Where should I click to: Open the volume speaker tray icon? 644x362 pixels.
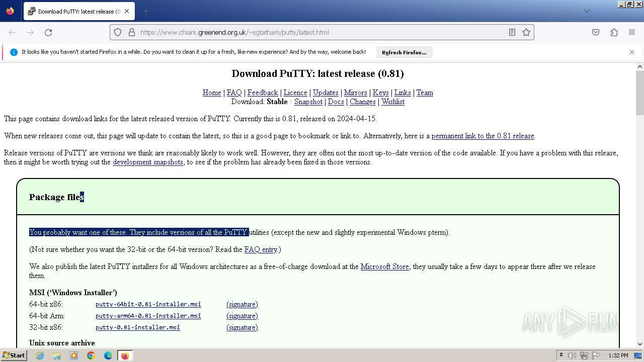coord(572,355)
